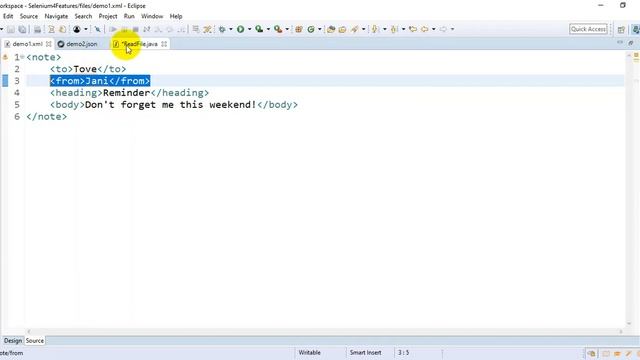Open the Source menu
The height and width of the screenshot is (360, 640).
[29, 16]
